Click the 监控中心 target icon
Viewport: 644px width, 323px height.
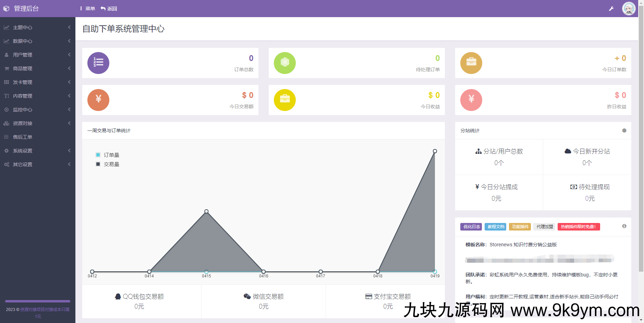point(7,110)
